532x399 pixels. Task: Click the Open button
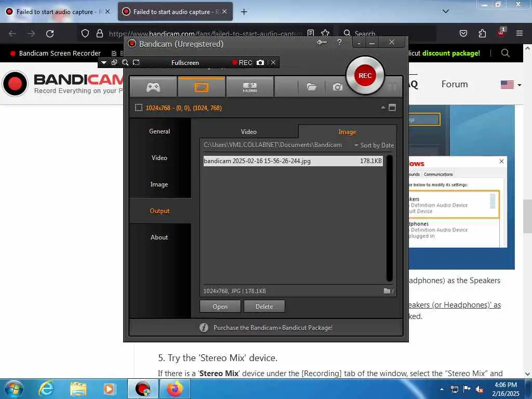click(220, 307)
